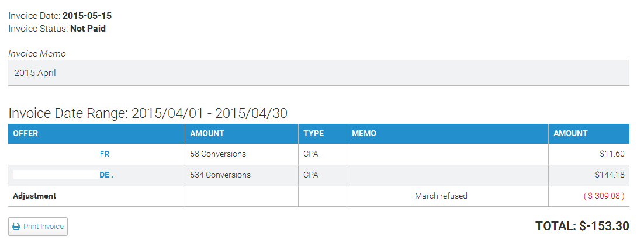Screen dimensions: 644x243
Task: Click AMOUNT header after the MEMO column
Action: 570,134
